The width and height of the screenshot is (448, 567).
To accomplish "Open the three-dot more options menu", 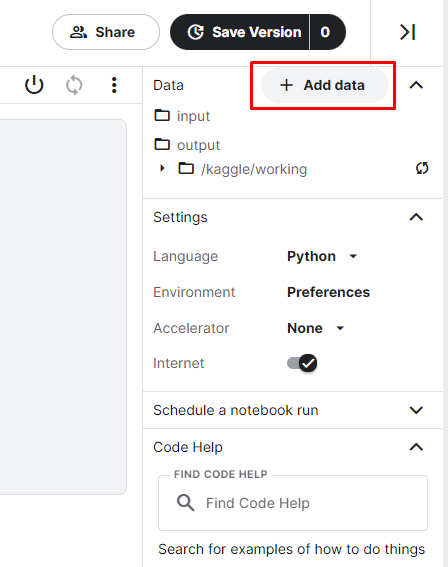I will point(114,85).
